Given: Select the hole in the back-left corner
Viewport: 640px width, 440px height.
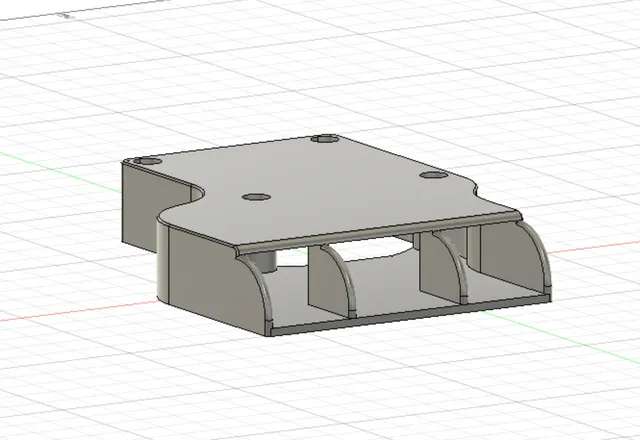Looking at the screenshot, I should 147,161.
